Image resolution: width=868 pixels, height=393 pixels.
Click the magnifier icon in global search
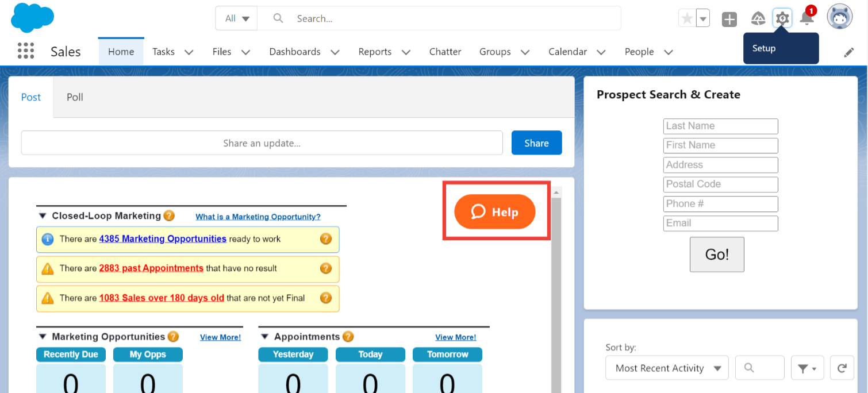[x=278, y=18]
